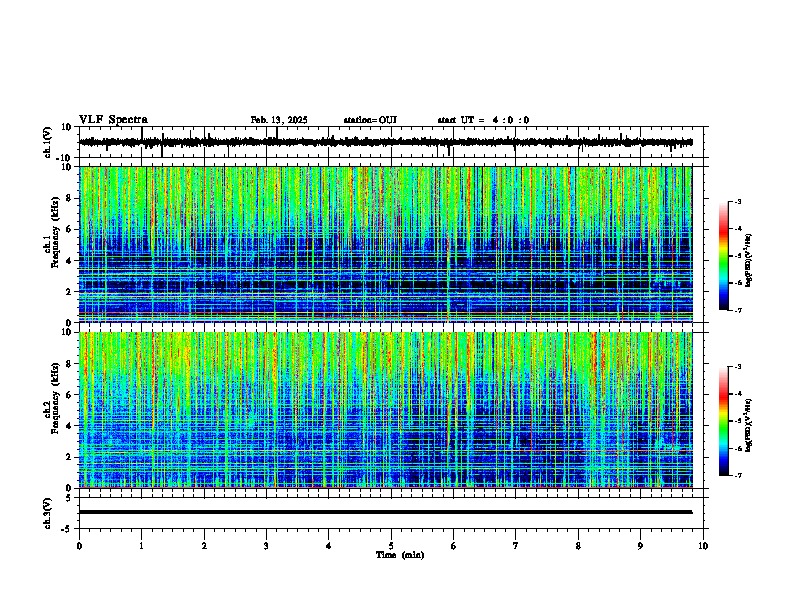Click the "station=OUI" header label
The height and width of the screenshot is (612, 792).
[370, 120]
